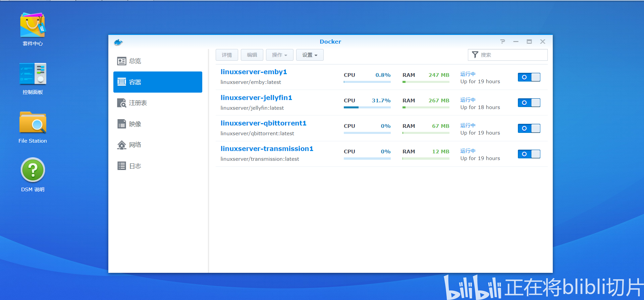Click the RAM usage bar for linuxserver-emby1
Image resolution: width=644 pixels, height=300 pixels.
(426, 82)
